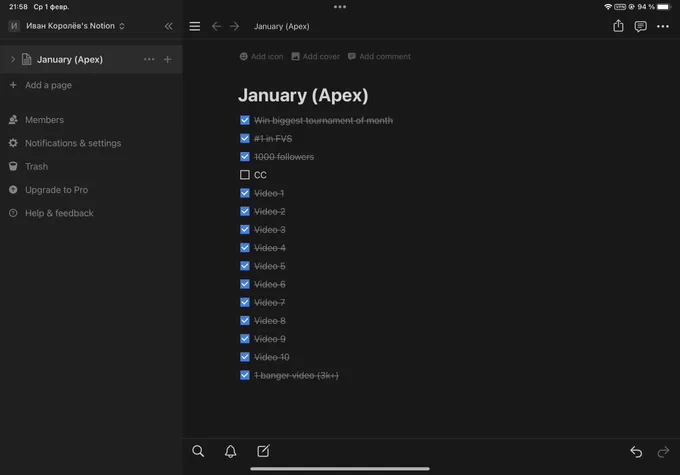Image resolution: width=680 pixels, height=475 pixels.
Task: Collapse the sidebar with double chevron icon
Action: click(x=168, y=26)
